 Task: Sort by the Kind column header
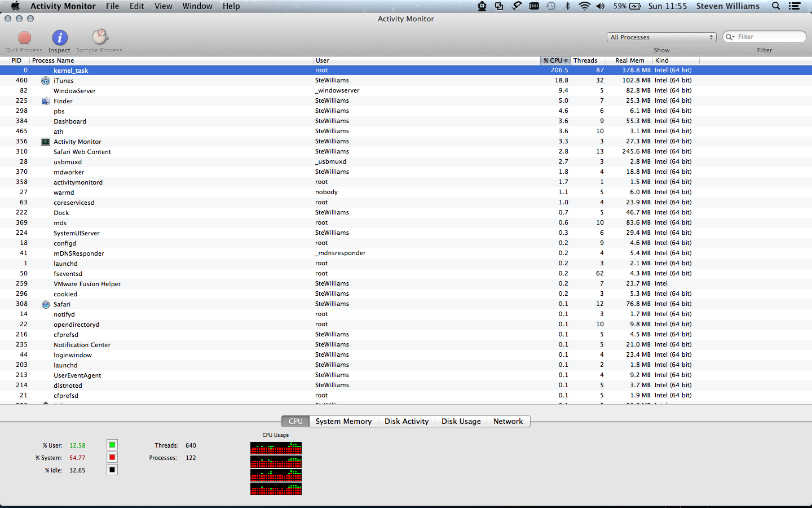pos(676,60)
